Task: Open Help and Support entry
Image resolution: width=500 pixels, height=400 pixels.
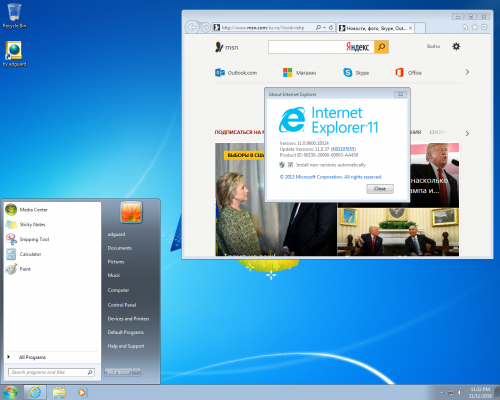Action: pos(126,346)
